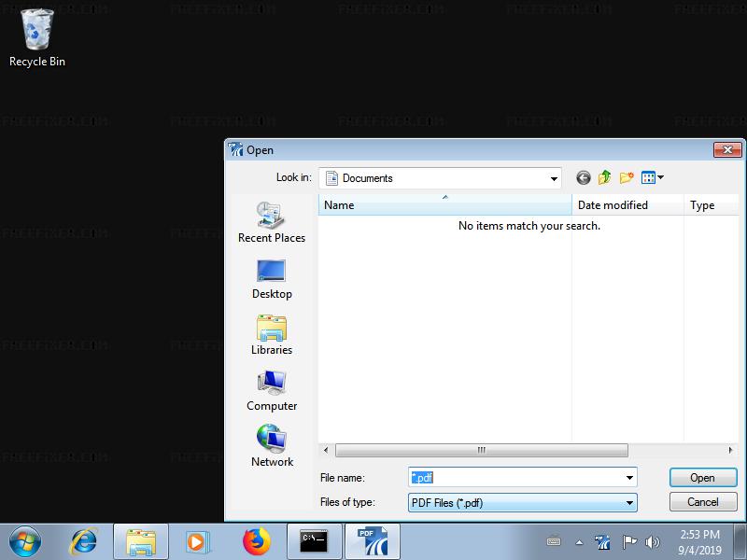Open the View Menu icon

pos(652,177)
